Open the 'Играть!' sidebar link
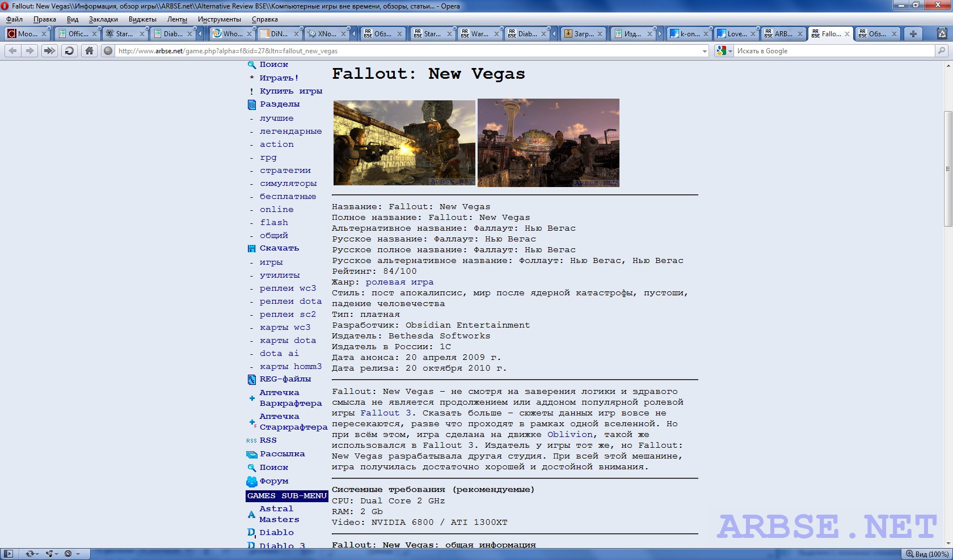Viewport: 953px width, 560px height. point(279,78)
